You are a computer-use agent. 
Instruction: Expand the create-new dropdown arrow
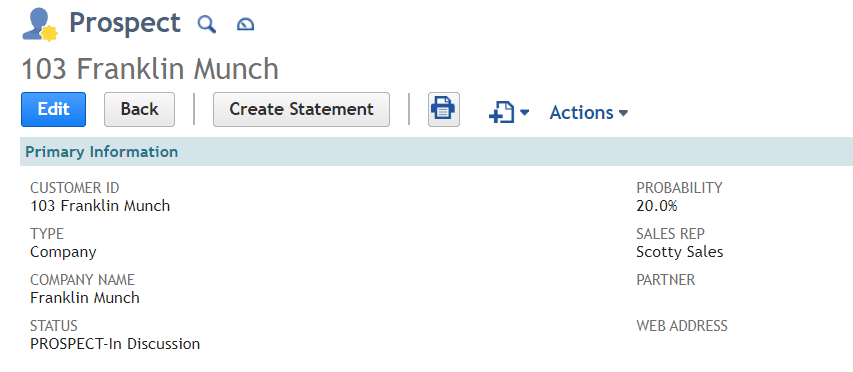pyautogui.click(x=524, y=113)
